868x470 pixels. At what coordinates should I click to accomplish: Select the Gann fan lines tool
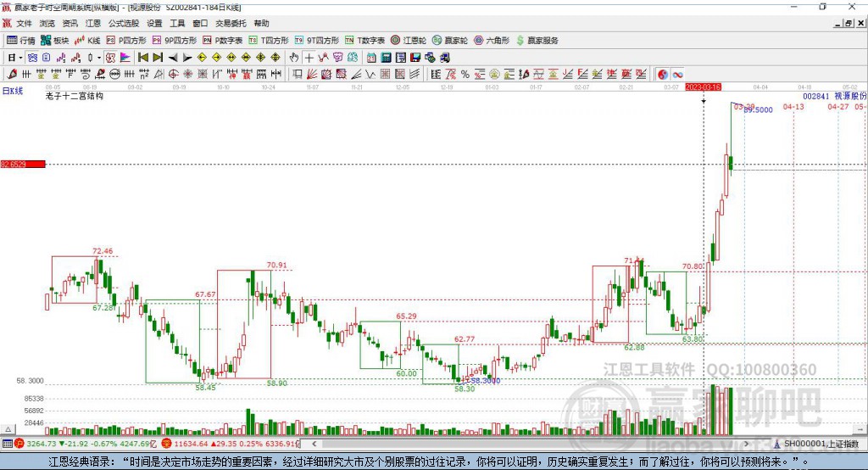[312, 75]
